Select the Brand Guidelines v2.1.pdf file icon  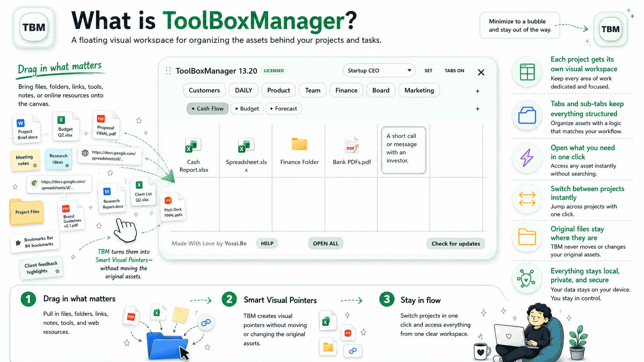71,215
